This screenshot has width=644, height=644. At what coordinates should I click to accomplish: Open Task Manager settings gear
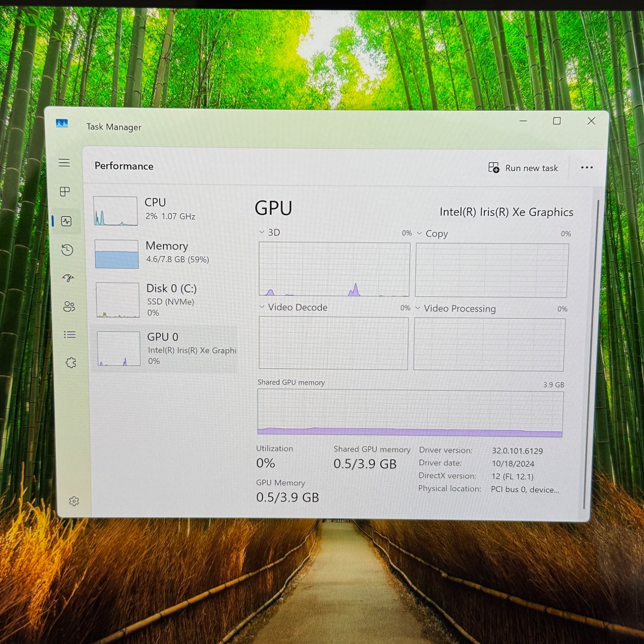tap(74, 501)
